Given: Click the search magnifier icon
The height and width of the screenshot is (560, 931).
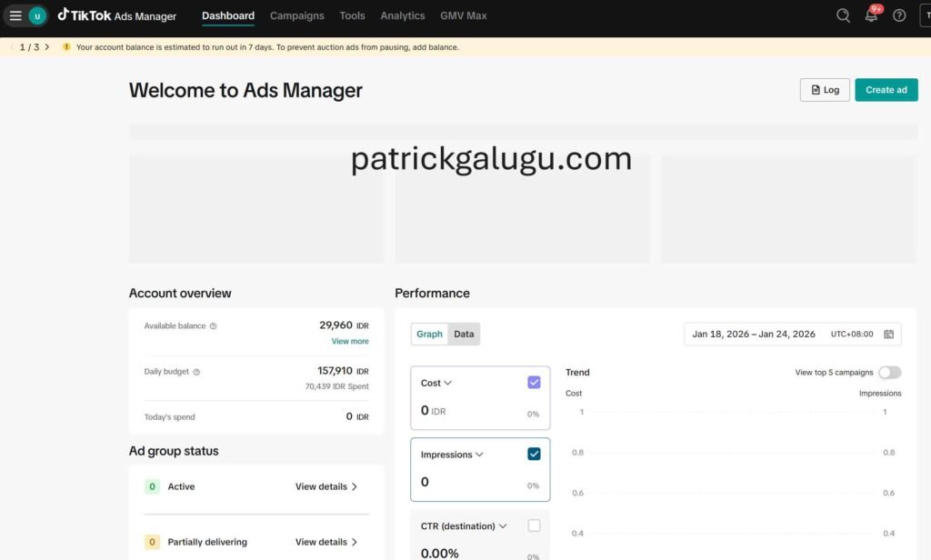Looking at the screenshot, I should pos(843,15).
